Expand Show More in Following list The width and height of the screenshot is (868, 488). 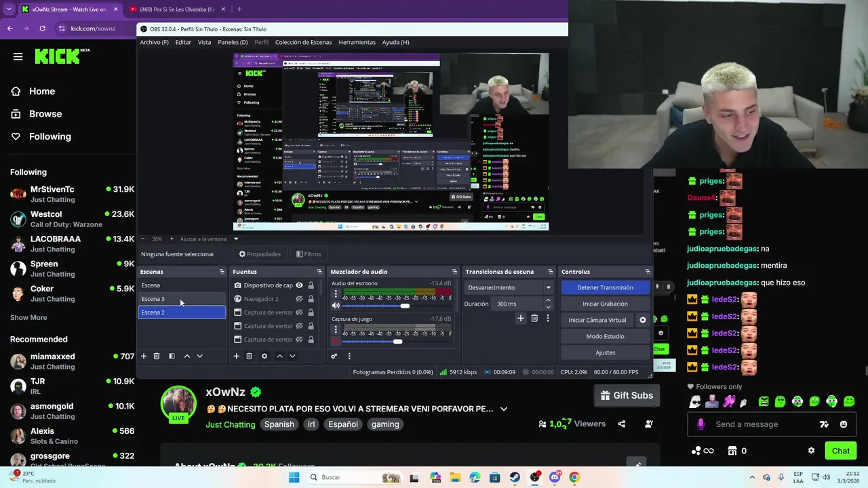pos(28,317)
